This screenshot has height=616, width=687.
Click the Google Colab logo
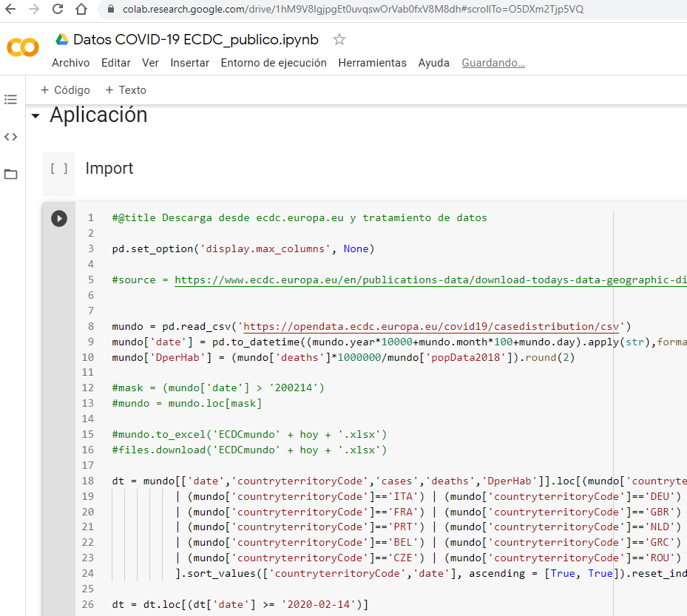tap(23, 48)
